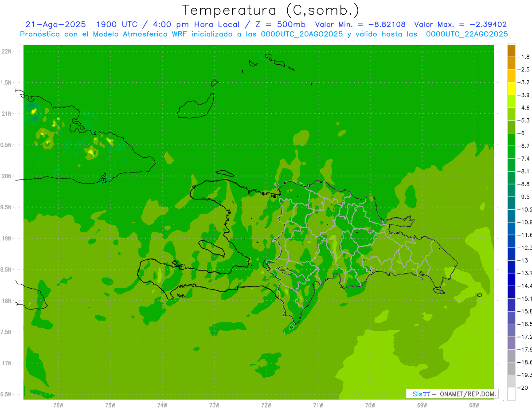The height and width of the screenshot is (411, 532).
Task: Click the '19N' latitude label
Action: pyautogui.click(x=8, y=238)
